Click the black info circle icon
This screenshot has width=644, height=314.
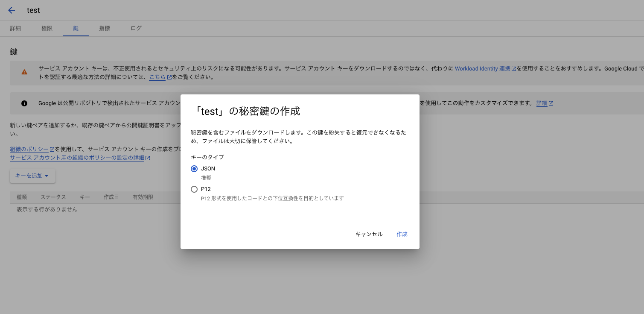coord(24,103)
